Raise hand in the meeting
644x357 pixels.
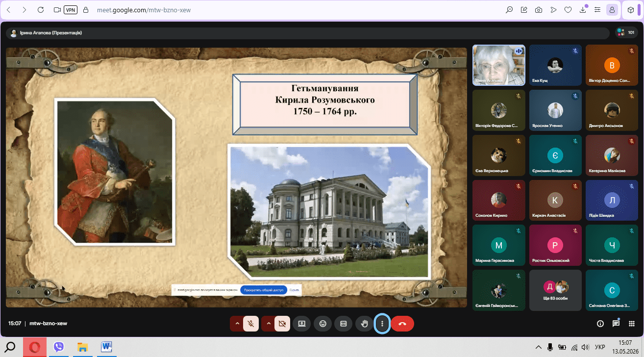(x=364, y=324)
